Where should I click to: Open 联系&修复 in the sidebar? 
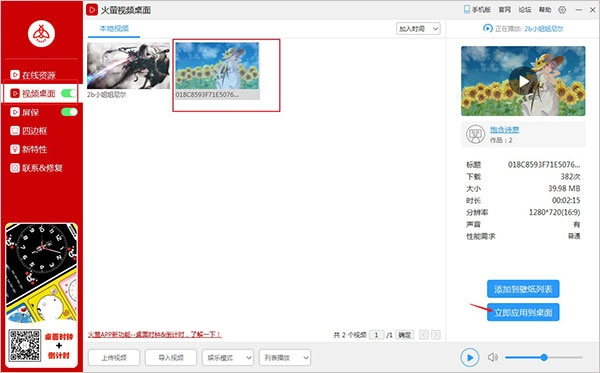(x=36, y=168)
